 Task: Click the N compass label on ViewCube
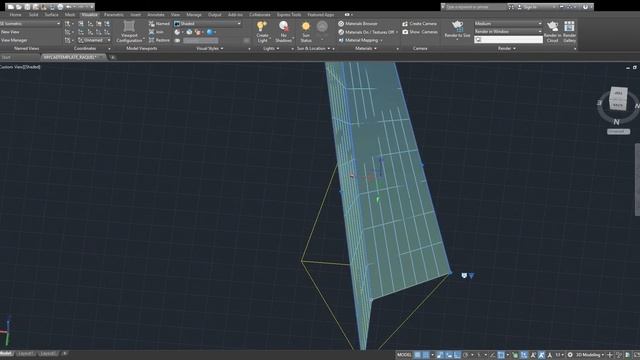coord(616,122)
